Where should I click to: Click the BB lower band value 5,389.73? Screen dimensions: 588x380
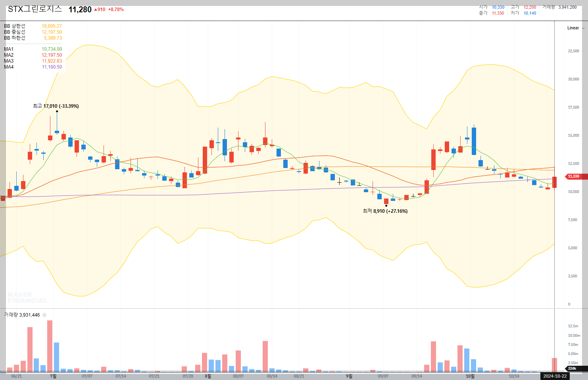click(x=53, y=38)
